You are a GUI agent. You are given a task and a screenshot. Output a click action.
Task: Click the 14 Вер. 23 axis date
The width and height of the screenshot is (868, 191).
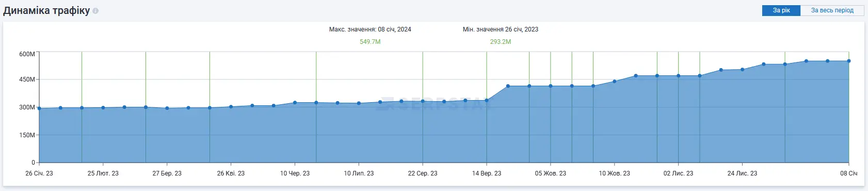click(x=487, y=173)
